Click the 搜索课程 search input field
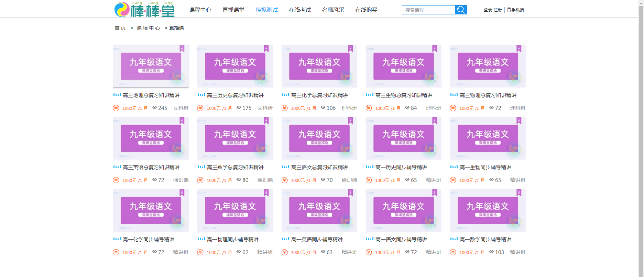Screen dimensions: 644x277 [x=428, y=10]
